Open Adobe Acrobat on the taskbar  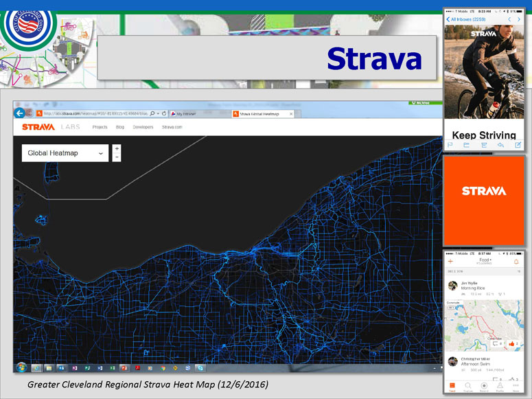[x=137, y=368]
